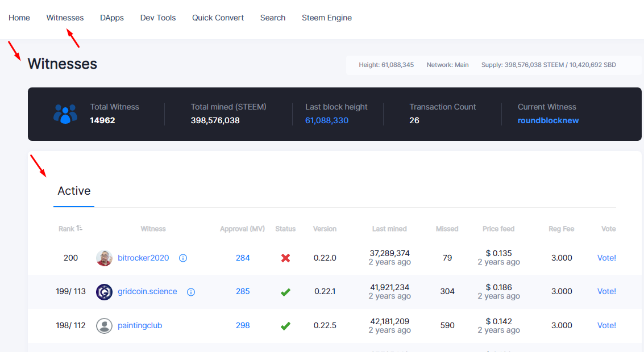Click Network: Main status text
This screenshot has width=644, height=352.
click(x=448, y=65)
